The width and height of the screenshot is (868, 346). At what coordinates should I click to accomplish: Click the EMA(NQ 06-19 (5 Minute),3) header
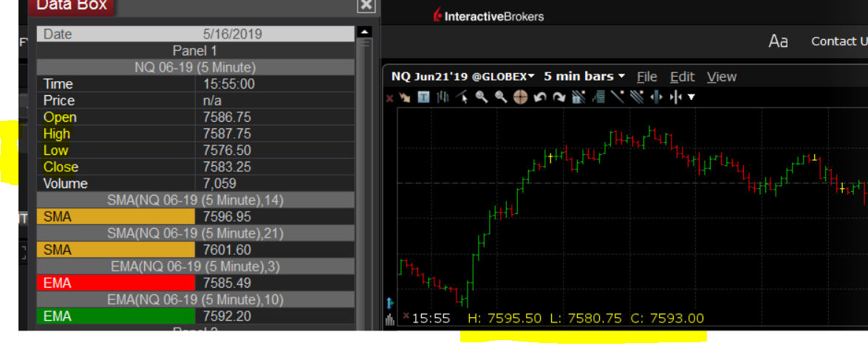(196, 266)
